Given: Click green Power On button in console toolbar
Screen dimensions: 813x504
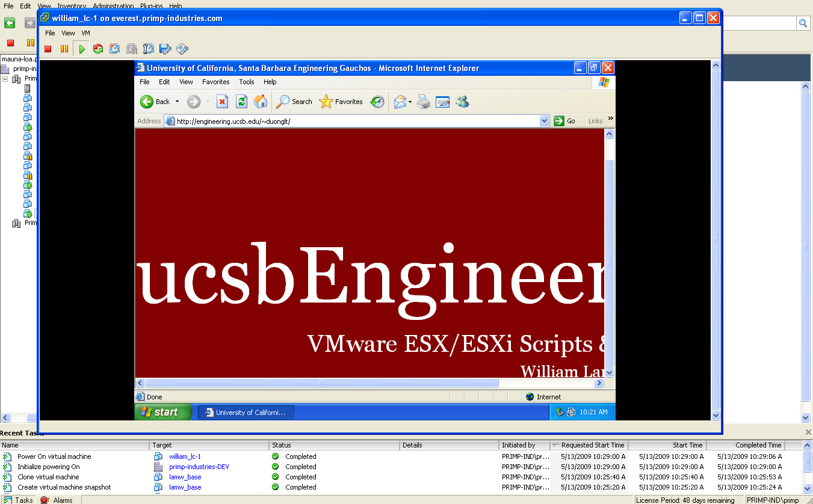Looking at the screenshot, I should [x=82, y=49].
